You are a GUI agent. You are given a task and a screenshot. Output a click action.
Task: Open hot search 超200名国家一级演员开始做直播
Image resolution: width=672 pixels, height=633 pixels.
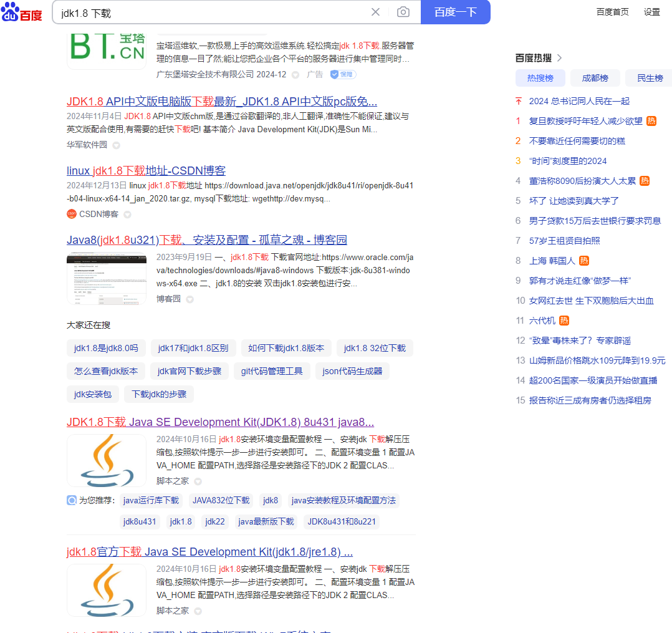(593, 380)
